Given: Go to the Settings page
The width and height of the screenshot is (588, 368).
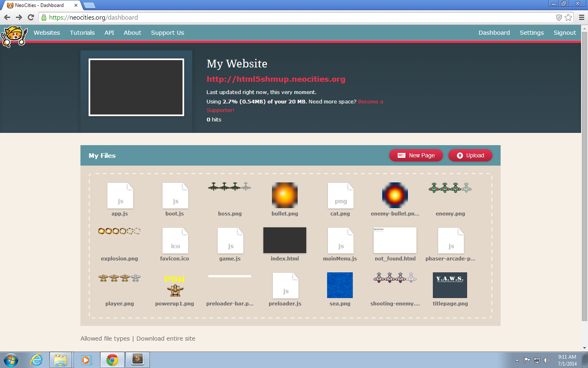Looking at the screenshot, I should tap(531, 33).
